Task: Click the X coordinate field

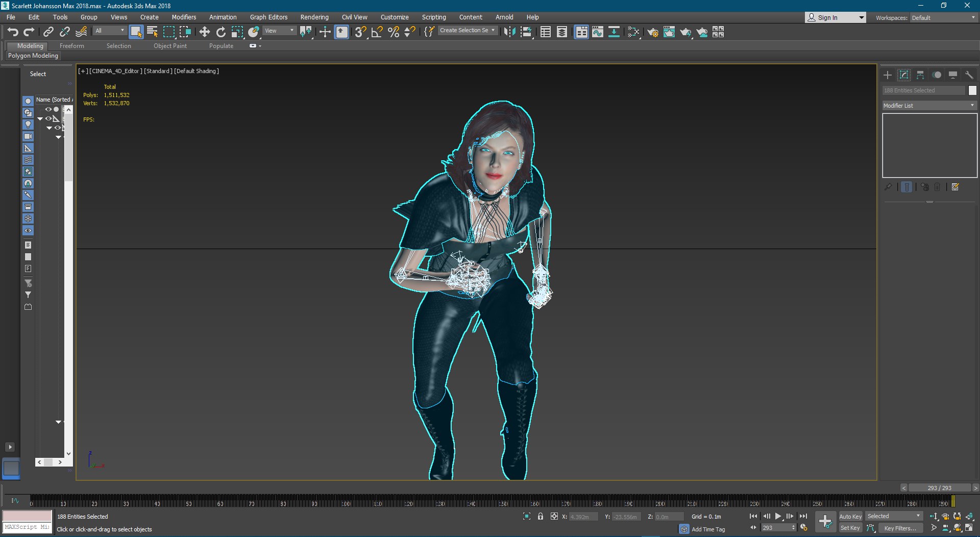Action: click(x=584, y=517)
